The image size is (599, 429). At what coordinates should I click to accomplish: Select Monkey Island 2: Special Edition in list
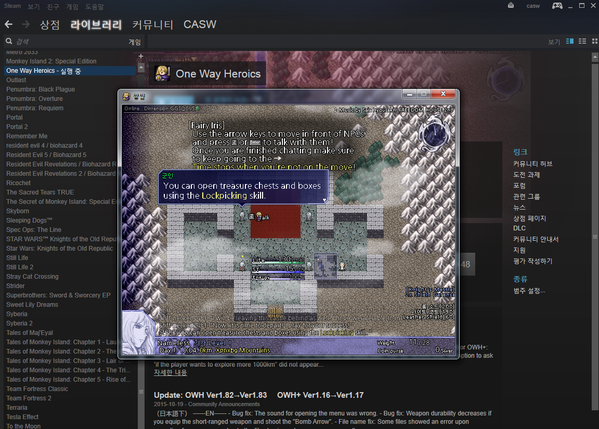(x=51, y=61)
